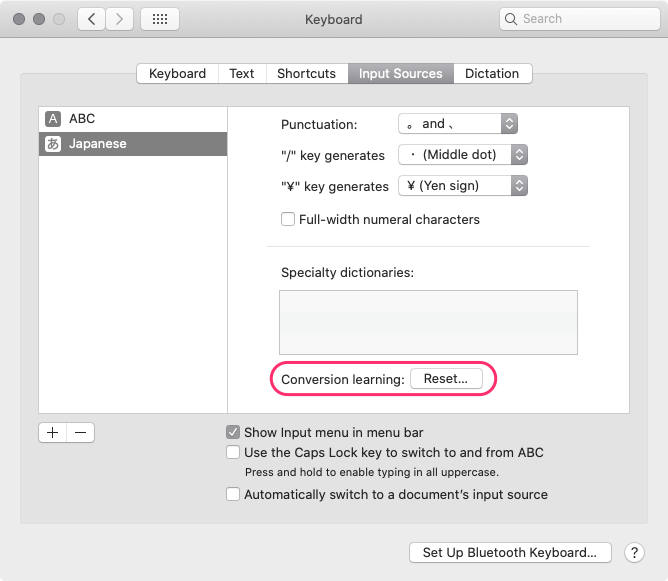Click the help question mark button
668x581 pixels.
[x=634, y=552]
